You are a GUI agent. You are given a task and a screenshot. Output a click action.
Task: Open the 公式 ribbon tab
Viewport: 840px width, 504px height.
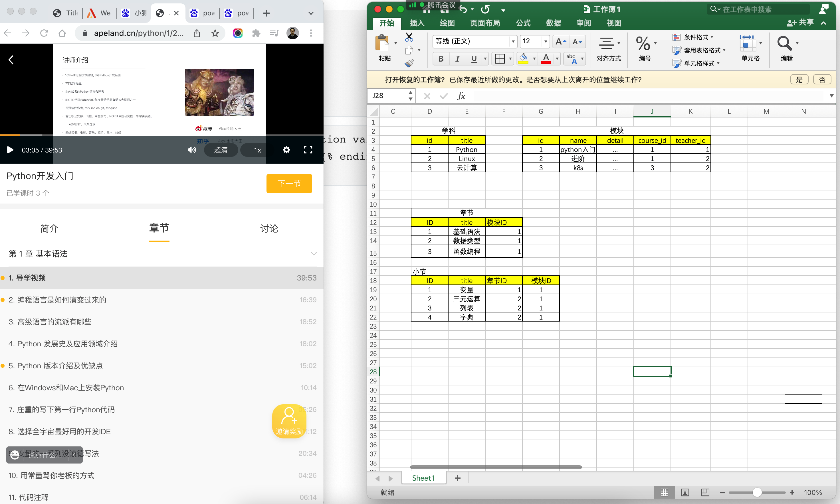click(523, 23)
